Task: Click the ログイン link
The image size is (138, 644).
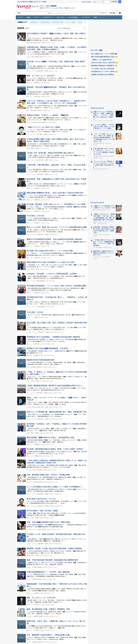Action: coord(42,8)
